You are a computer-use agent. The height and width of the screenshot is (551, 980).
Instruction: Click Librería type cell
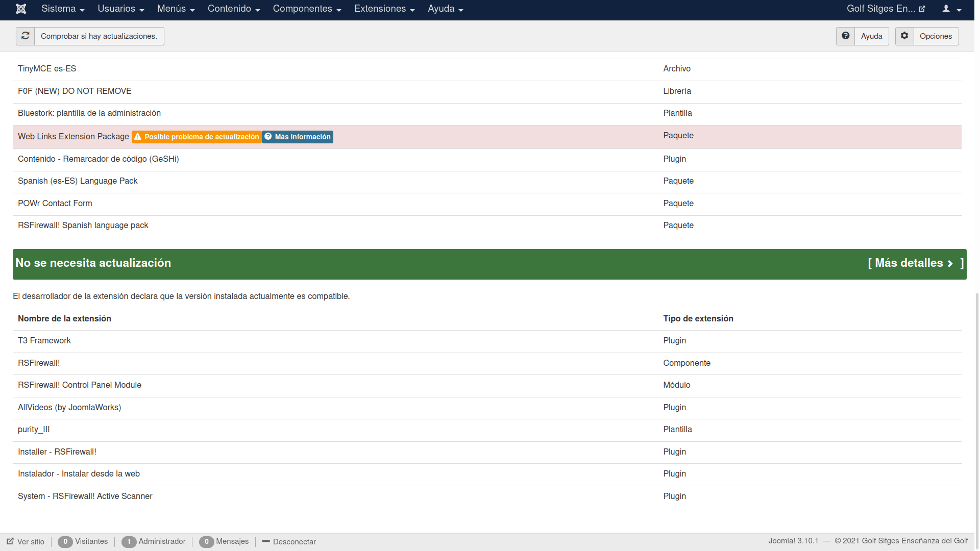tap(677, 91)
